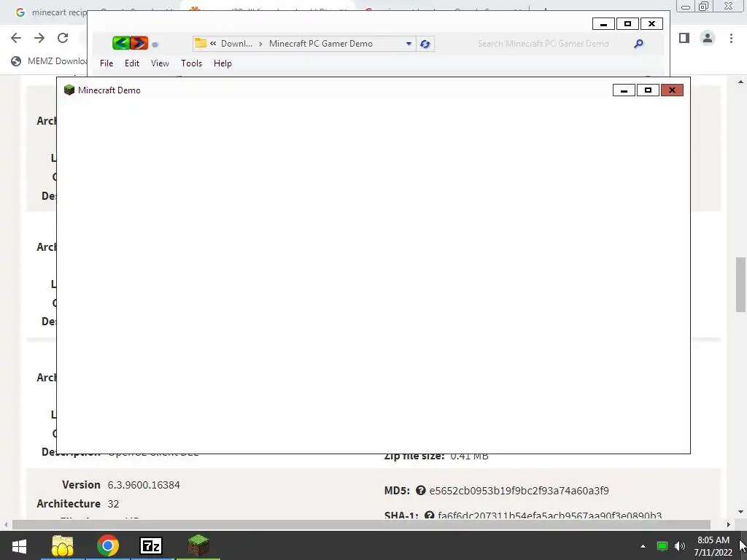This screenshot has height=560, width=747.
Task: Go forward in the file explorer
Action: [139, 43]
